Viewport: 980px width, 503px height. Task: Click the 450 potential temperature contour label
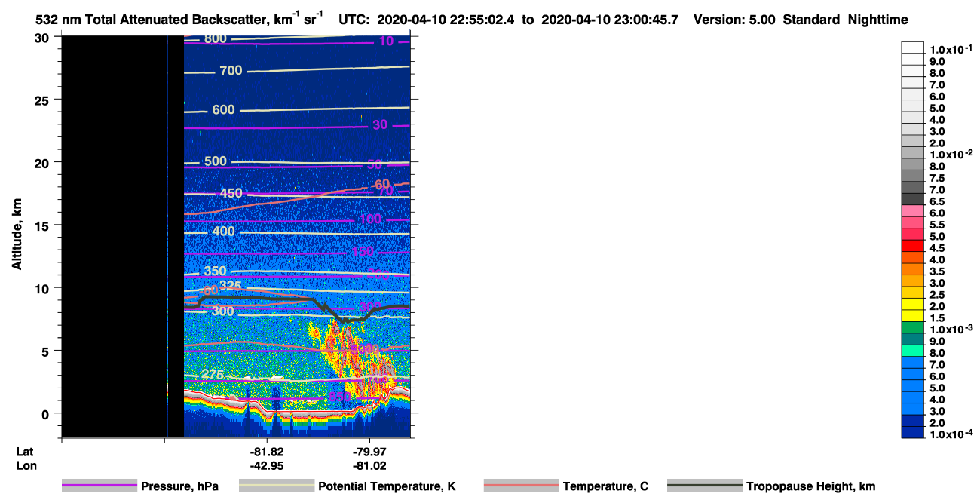[231, 194]
